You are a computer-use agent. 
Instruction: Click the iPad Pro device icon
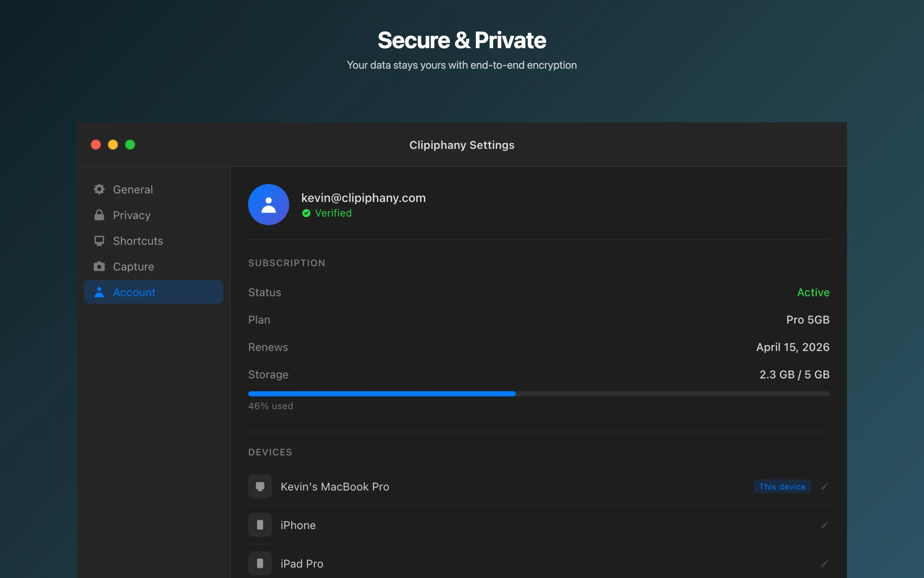pyautogui.click(x=260, y=564)
